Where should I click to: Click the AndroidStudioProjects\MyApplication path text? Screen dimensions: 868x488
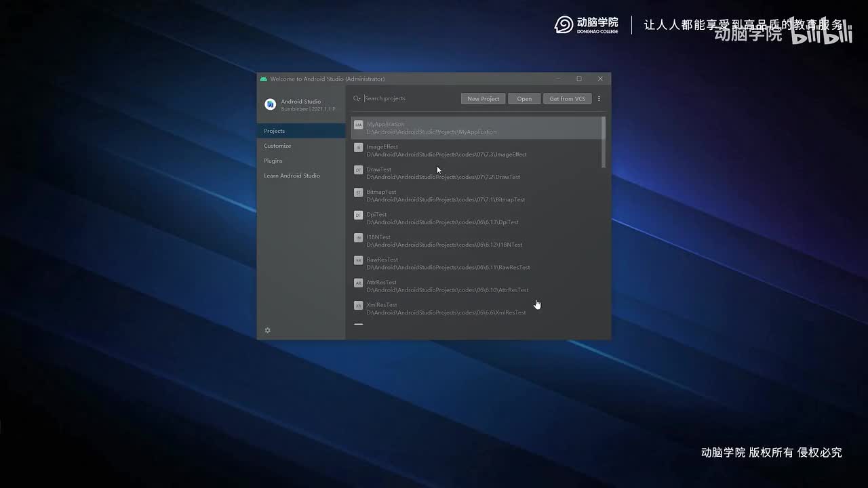432,132
